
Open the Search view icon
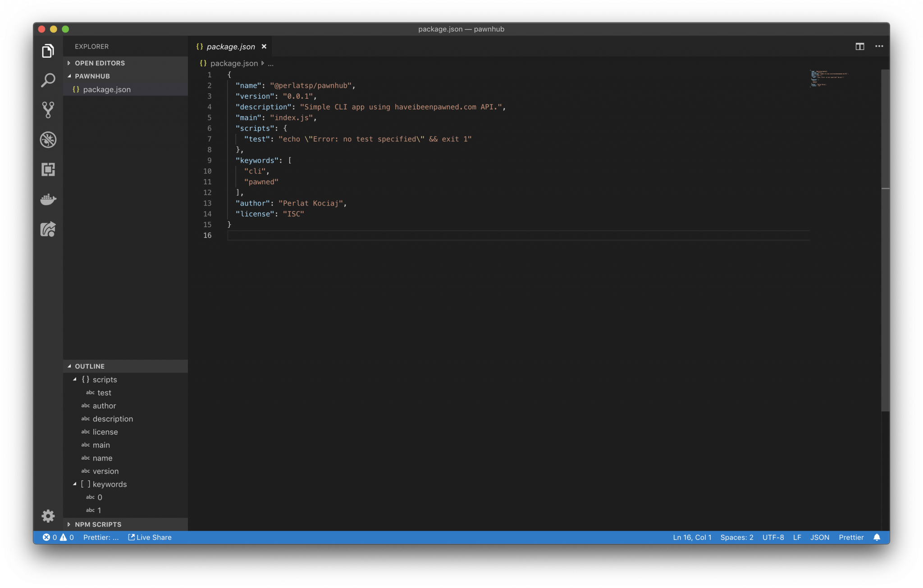pyautogui.click(x=48, y=81)
